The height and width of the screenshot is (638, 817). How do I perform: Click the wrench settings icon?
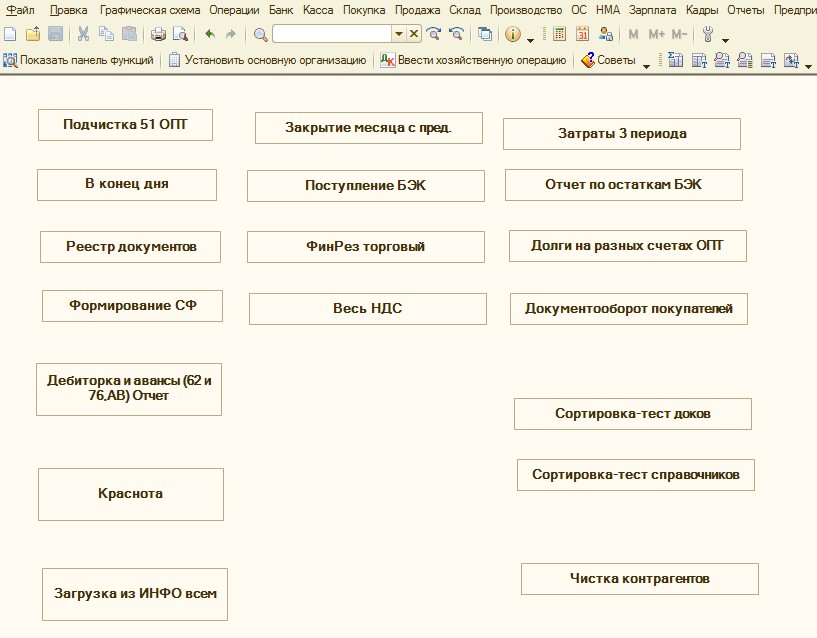coord(708,34)
